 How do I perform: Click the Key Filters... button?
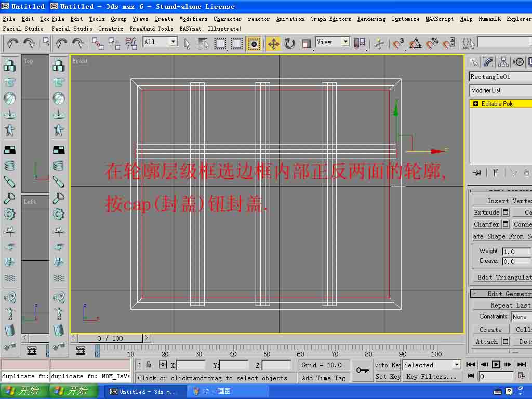431,377
